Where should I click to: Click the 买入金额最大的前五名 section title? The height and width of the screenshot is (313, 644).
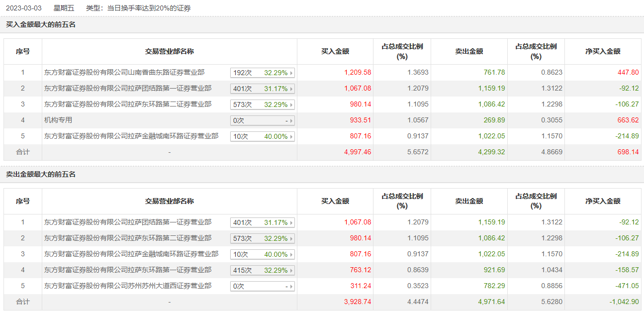coord(41,24)
